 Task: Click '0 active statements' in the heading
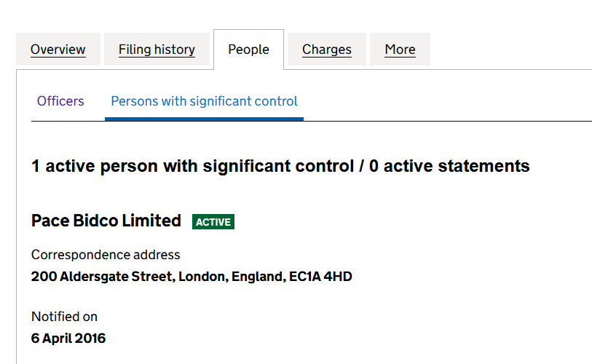coord(449,166)
